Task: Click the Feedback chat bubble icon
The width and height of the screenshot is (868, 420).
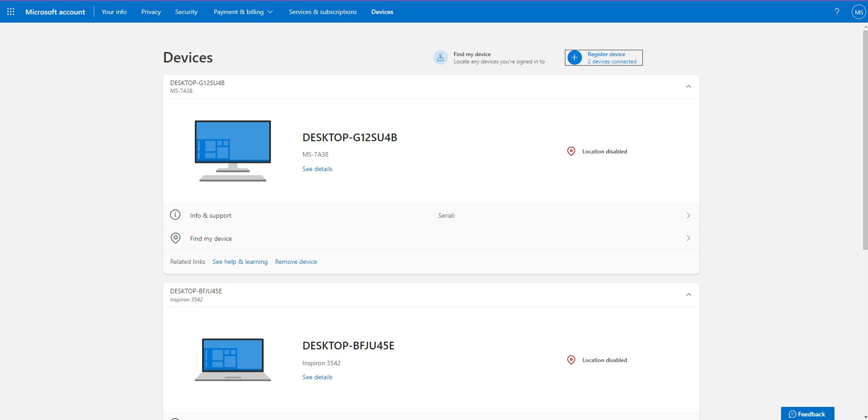Action: coord(792,414)
